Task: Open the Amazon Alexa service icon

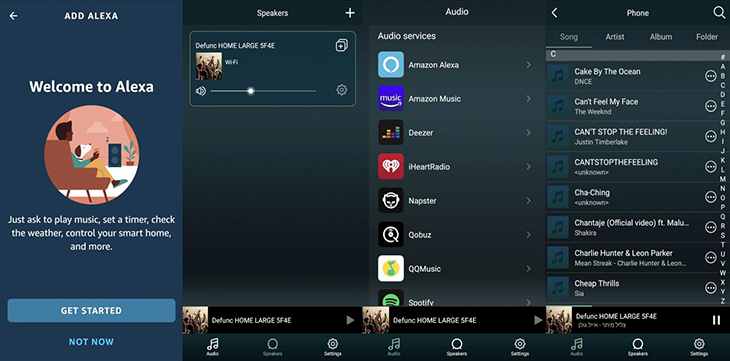Action: tap(391, 65)
